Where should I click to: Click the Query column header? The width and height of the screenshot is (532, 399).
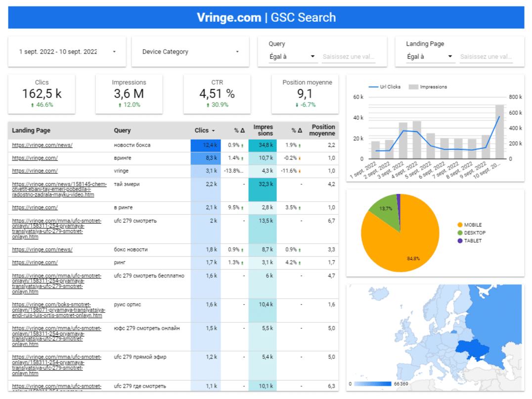coord(122,130)
